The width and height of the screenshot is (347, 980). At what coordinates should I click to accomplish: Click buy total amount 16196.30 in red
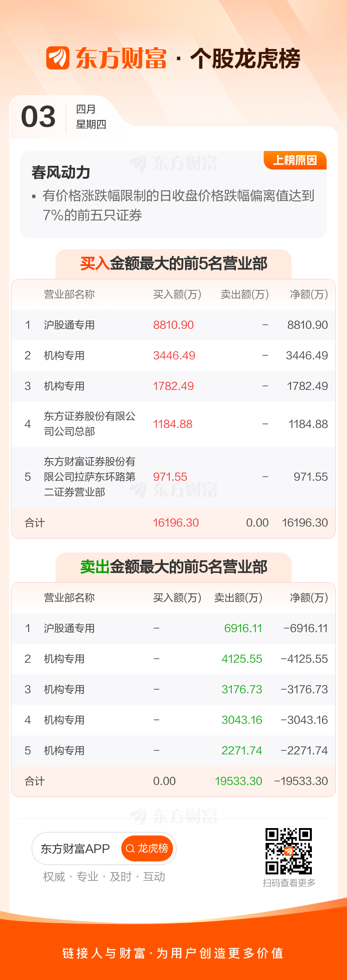(x=176, y=523)
